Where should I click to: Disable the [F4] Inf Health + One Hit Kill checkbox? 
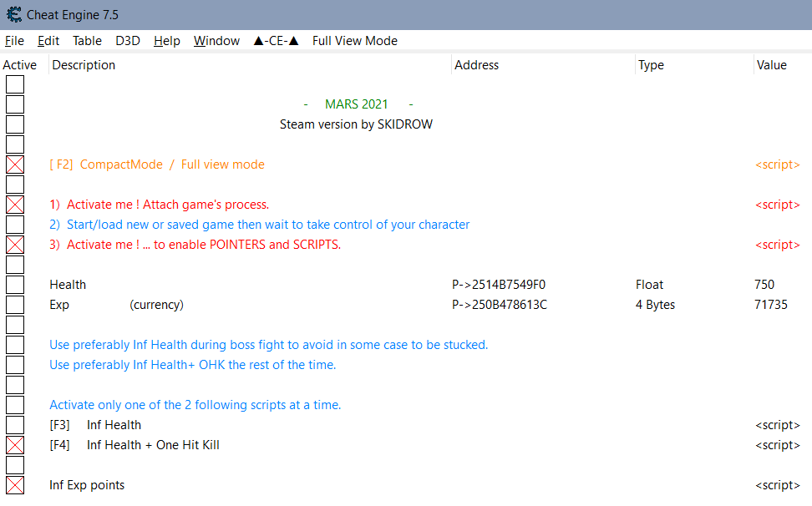(15, 445)
